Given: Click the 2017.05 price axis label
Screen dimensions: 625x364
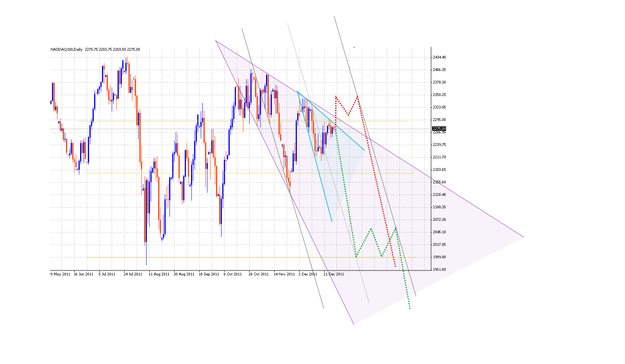Looking at the screenshot, I should (439, 245).
